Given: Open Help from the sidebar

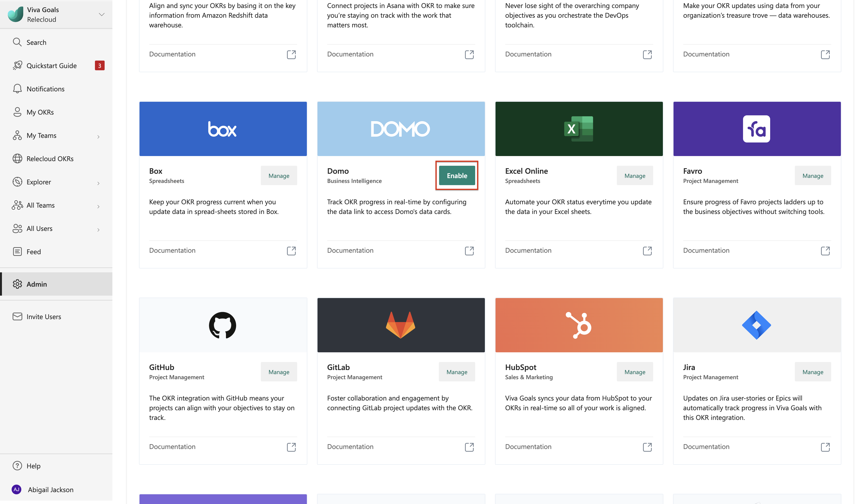Looking at the screenshot, I should pyautogui.click(x=56, y=466).
